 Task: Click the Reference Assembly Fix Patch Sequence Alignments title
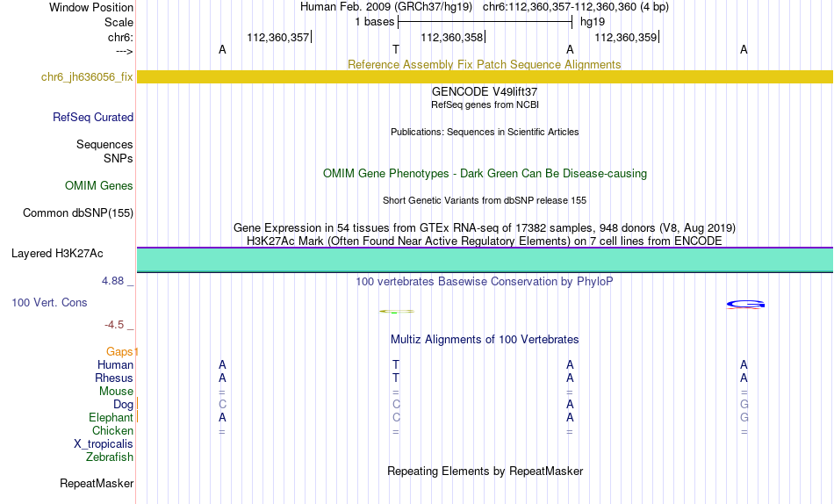coord(485,64)
